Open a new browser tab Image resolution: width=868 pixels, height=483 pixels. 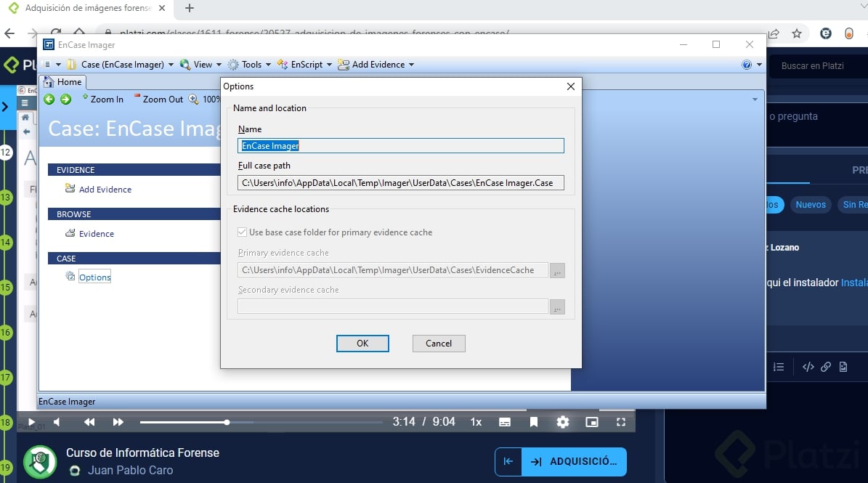coord(190,8)
